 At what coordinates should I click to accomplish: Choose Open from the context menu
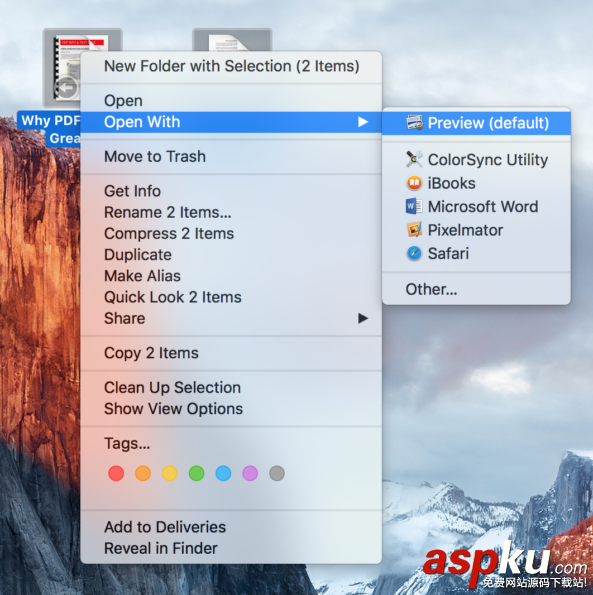(231, 101)
